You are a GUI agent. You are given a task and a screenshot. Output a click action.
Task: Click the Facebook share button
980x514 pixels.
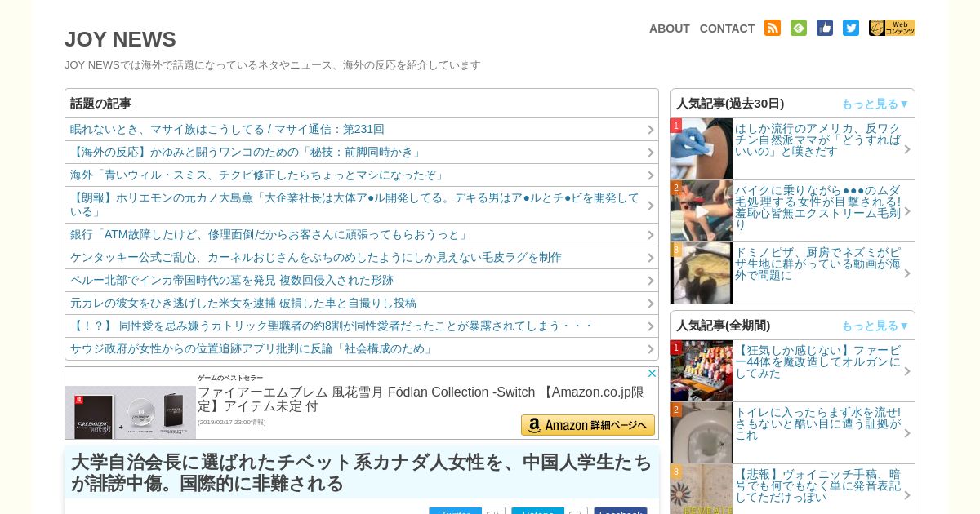621,511
